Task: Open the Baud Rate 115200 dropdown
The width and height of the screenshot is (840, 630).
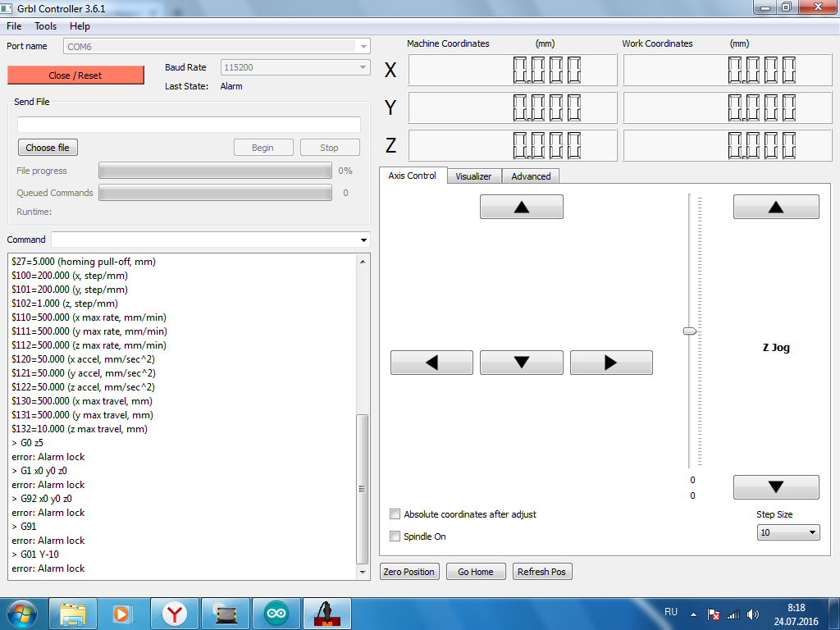Action: click(363, 67)
